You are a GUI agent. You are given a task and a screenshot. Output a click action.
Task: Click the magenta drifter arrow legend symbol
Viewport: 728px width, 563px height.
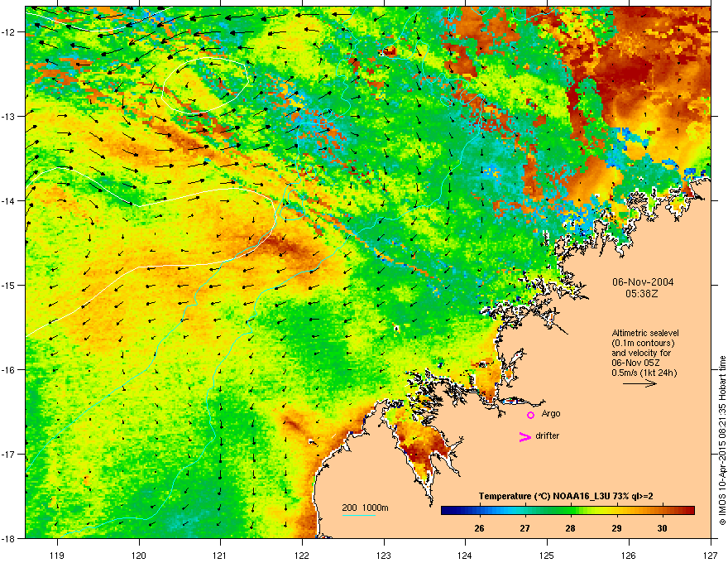tap(525, 436)
